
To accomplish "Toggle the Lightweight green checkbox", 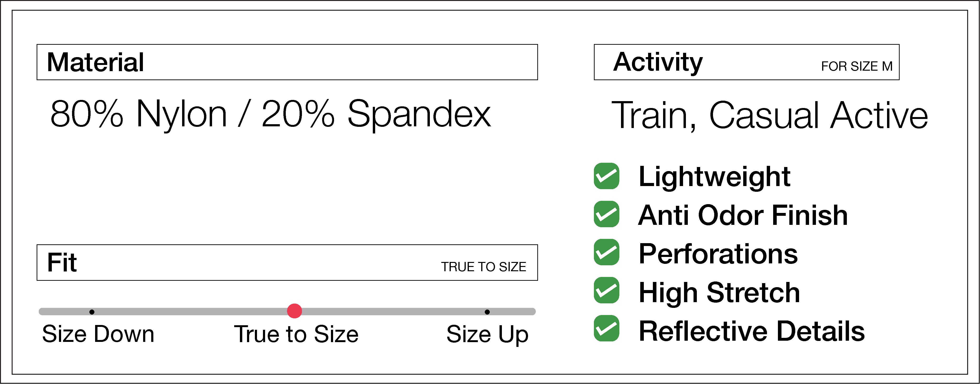I will pos(606,176).
